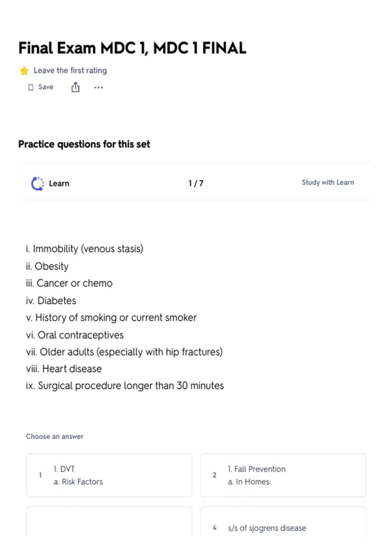Image resolution: width=392 pixels, height=556 pixels.
Task: Open the share upload icon
Action: 75,87
